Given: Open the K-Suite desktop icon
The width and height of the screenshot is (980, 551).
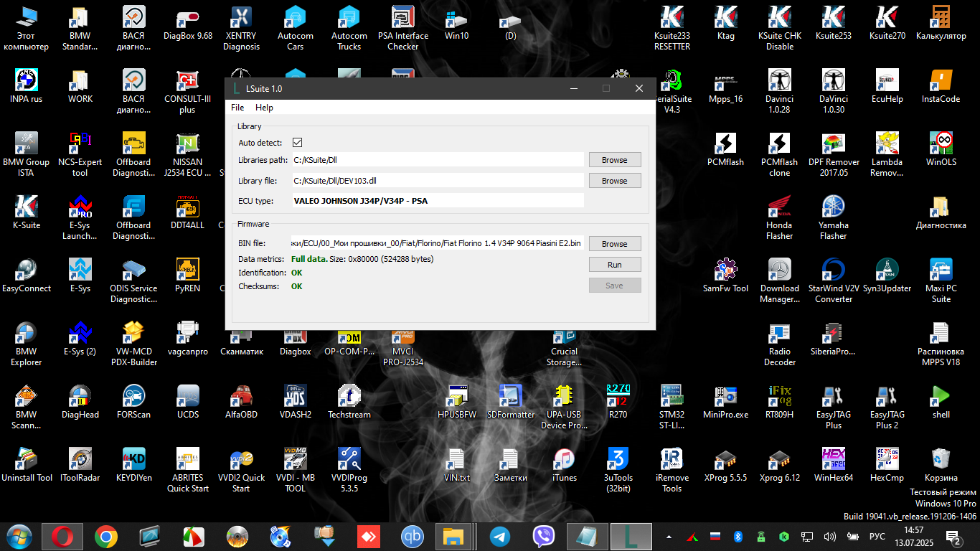Looking at the screenshot, I should coord(27,214).
